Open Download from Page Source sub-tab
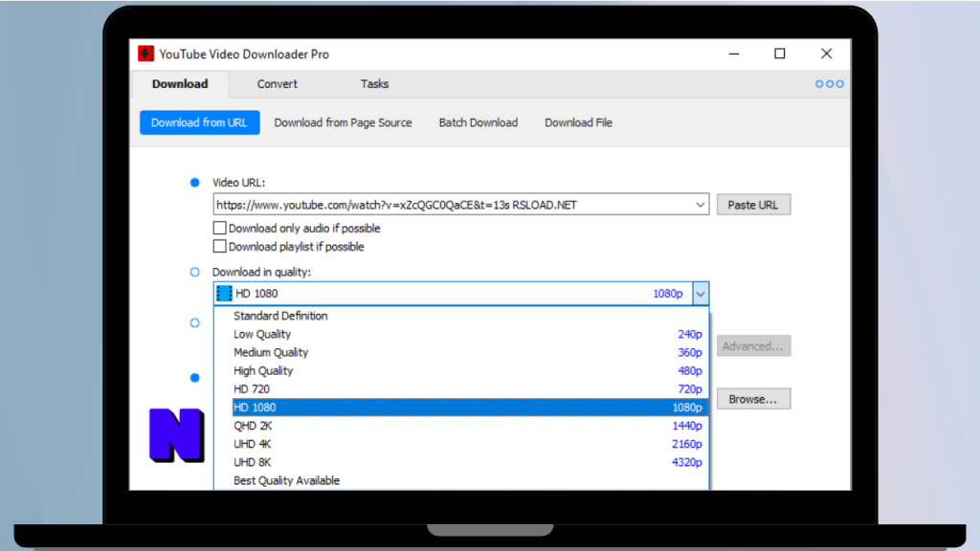This screenshot has width=980, height=551. (343, 122)
